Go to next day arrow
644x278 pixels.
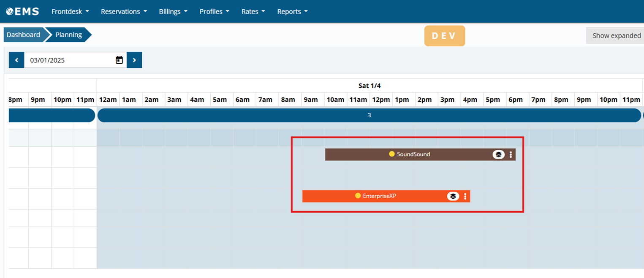coord(134,60)
